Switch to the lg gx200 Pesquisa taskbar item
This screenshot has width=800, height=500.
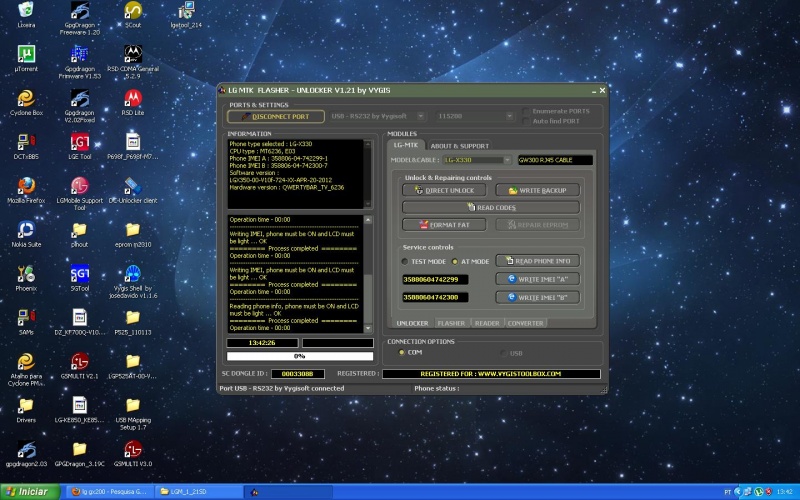point(109,492)
